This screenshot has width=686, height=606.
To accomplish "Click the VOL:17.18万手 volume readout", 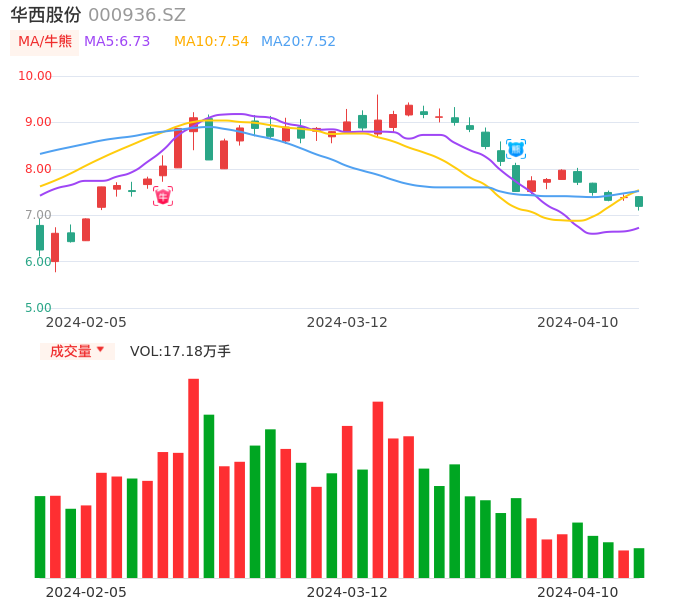I will click(x=180, y=351).
